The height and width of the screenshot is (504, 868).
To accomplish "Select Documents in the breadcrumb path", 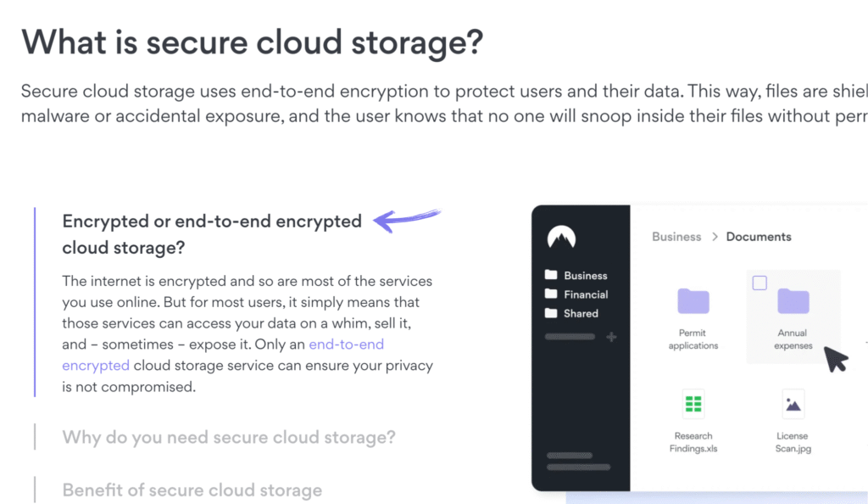I will coord(759,237).
